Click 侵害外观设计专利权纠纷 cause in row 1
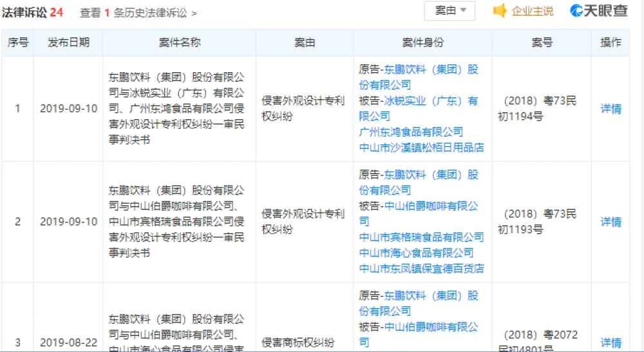 point(303,108)
